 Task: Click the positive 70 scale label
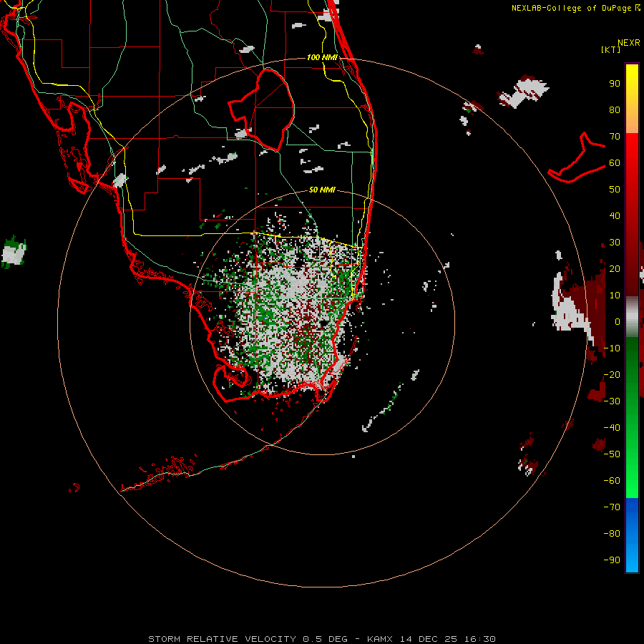pos(615,137)
